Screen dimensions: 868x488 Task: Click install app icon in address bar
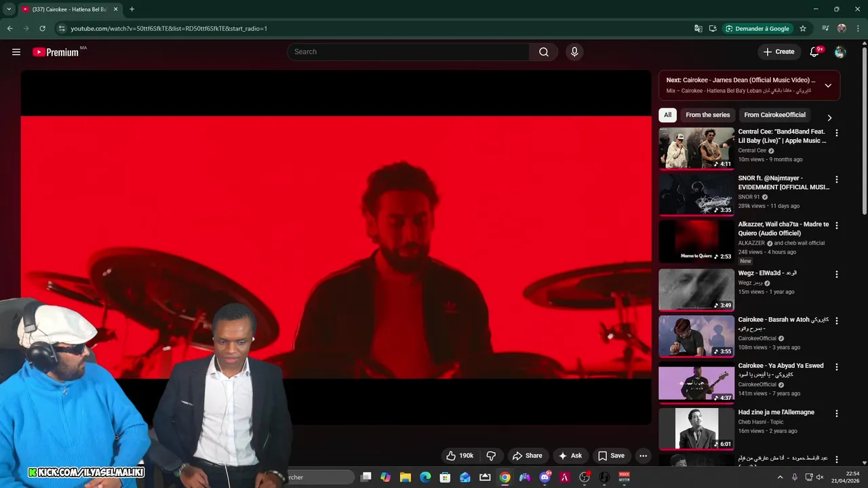coord(713,28)
